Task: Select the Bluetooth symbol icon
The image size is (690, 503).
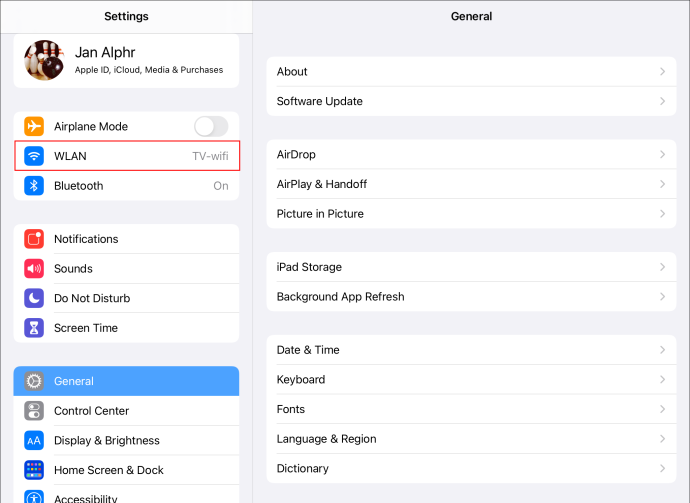Action: point(34,186)
